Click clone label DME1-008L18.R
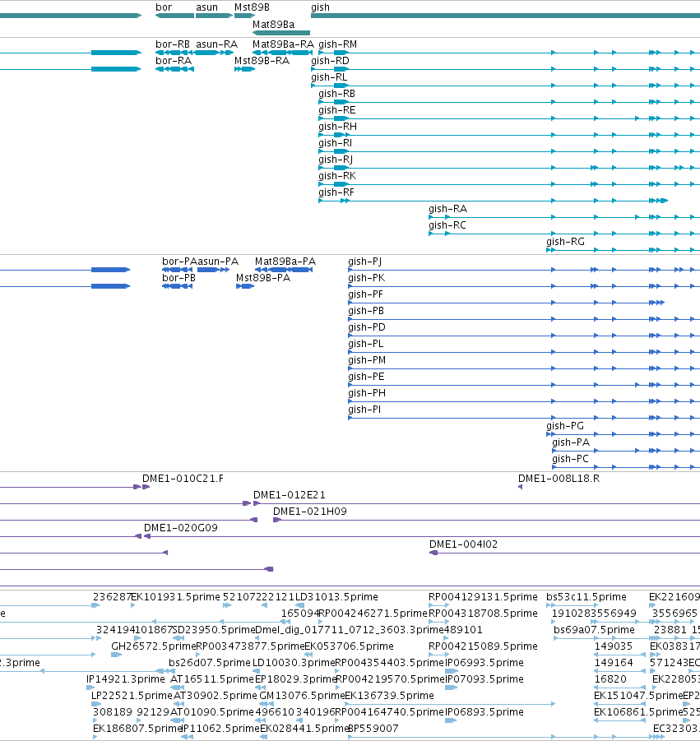Viewport: 700px width, 741px height. pyautogui.click(x=559, y=479)
